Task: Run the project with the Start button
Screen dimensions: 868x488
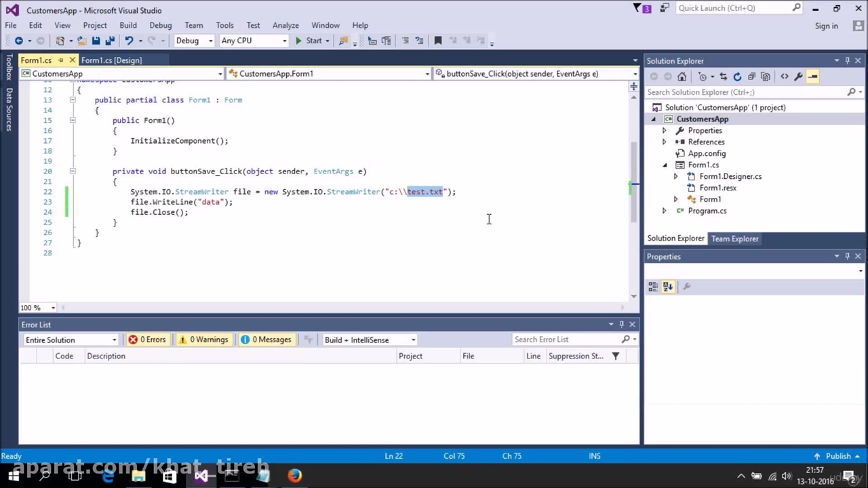Action: pyautogui.click(x=310, y=41)
